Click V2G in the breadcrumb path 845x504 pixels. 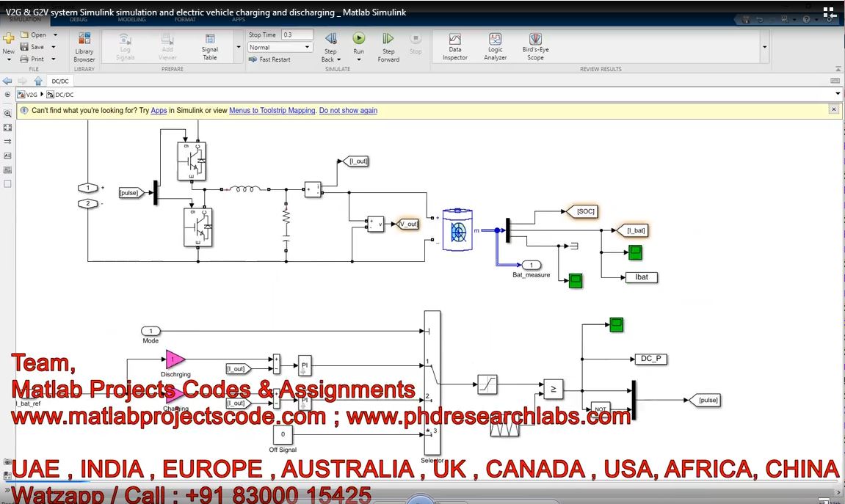click(32, 94)
